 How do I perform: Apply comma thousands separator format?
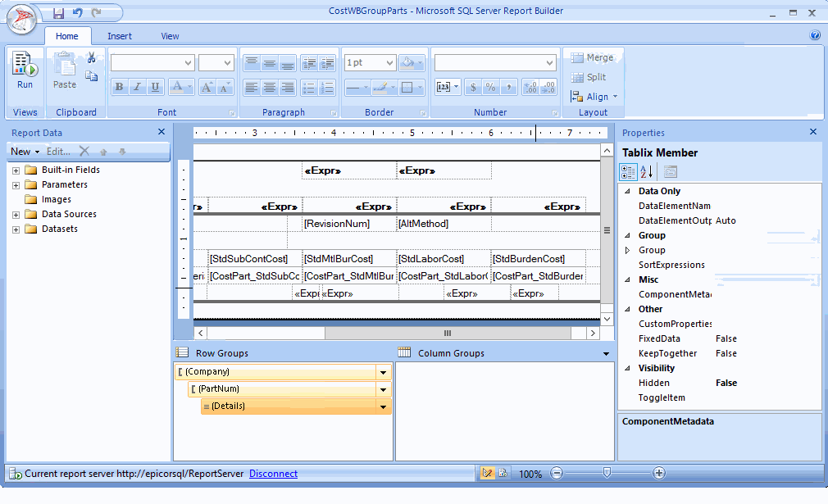click(x=508, y=87)
